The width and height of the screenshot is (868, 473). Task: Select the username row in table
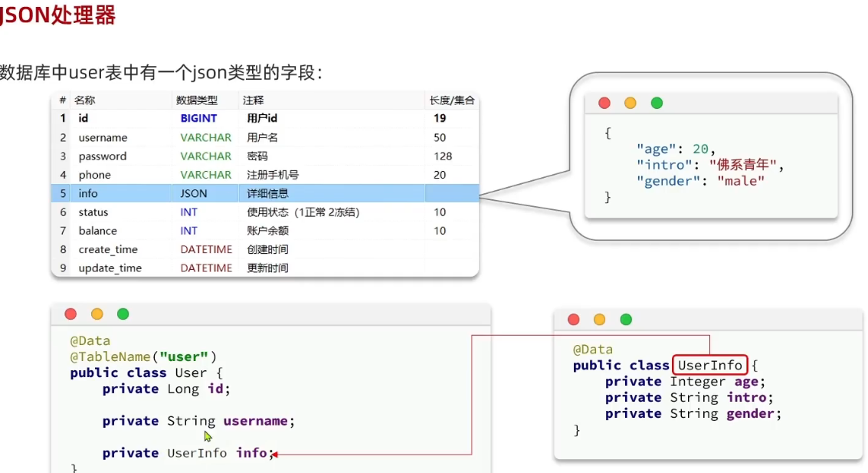pos(264,137)
